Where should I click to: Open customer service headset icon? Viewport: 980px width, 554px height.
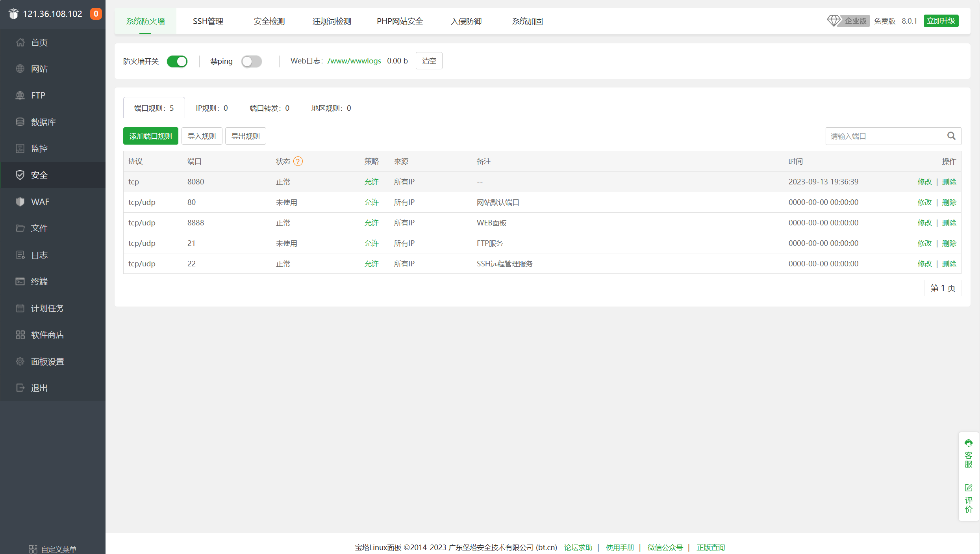coord(968,443)
